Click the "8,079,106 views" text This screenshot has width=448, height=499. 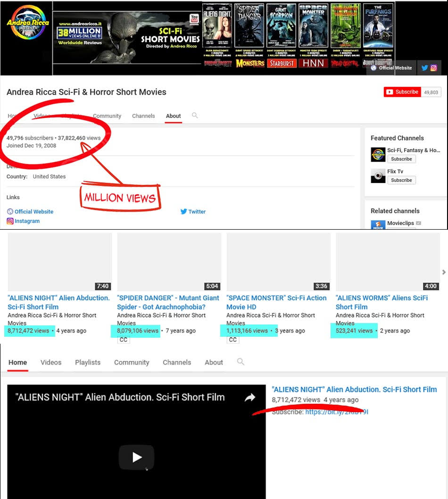click(x=137, y=331)
